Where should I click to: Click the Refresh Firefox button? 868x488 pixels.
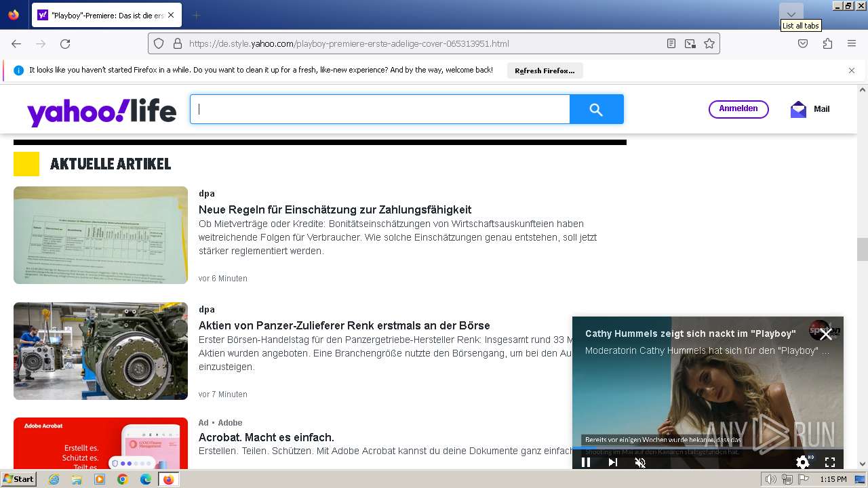(545, 70)
